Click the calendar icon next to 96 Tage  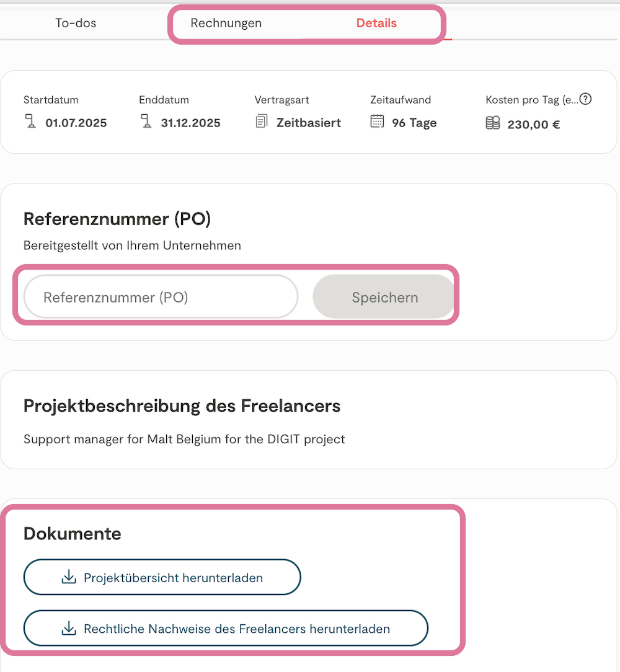[377, 122]
